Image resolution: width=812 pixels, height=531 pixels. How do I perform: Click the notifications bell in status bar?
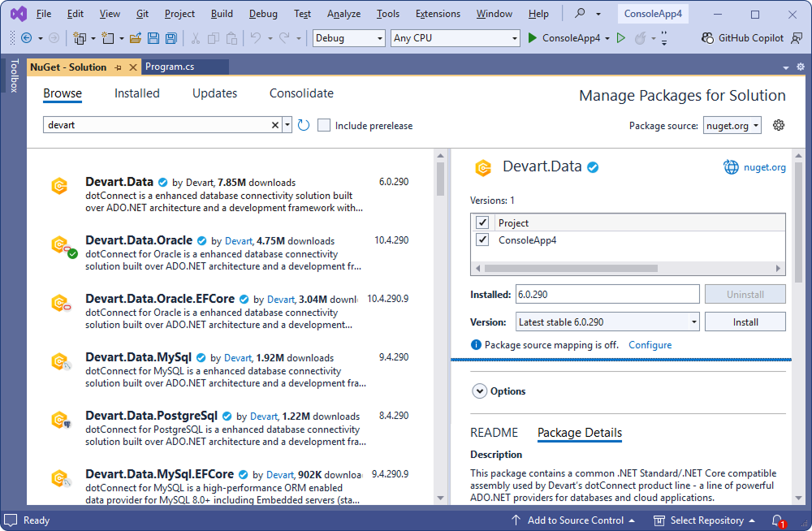click(x=777, y=520)
